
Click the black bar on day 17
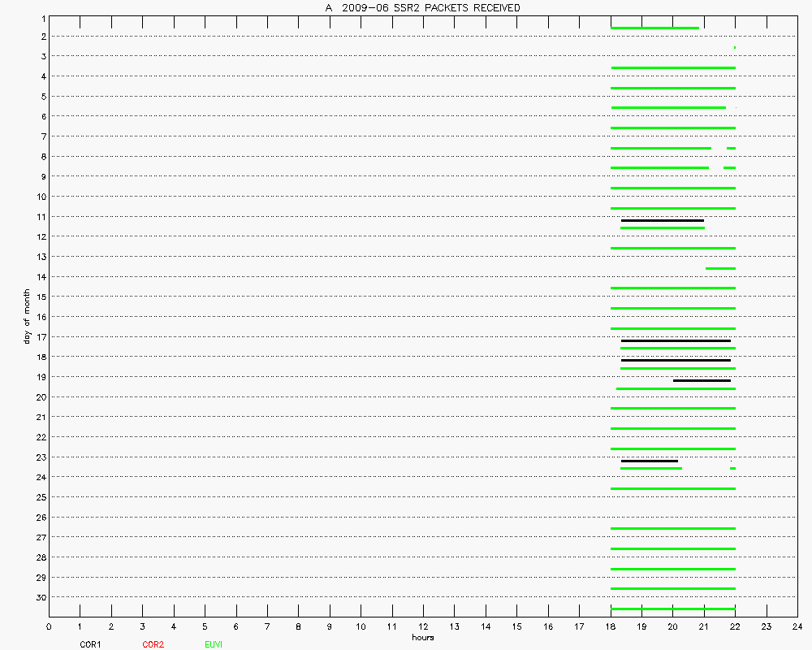tap(676, 340)
